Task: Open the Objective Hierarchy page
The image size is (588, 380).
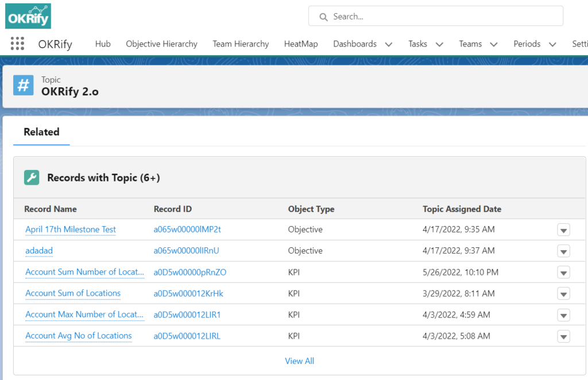Action: [161, 44]
